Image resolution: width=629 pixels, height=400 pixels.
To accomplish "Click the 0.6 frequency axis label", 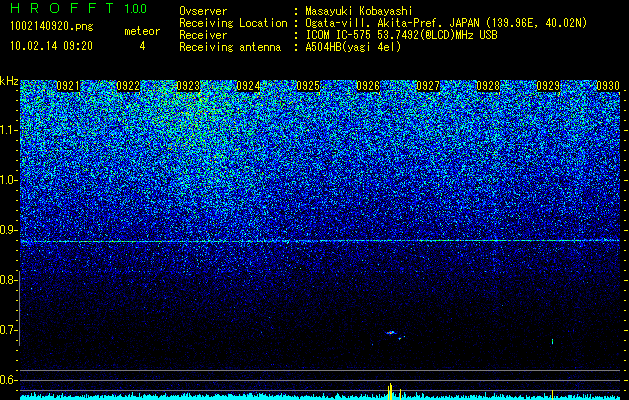I will [x=7, y=380].
